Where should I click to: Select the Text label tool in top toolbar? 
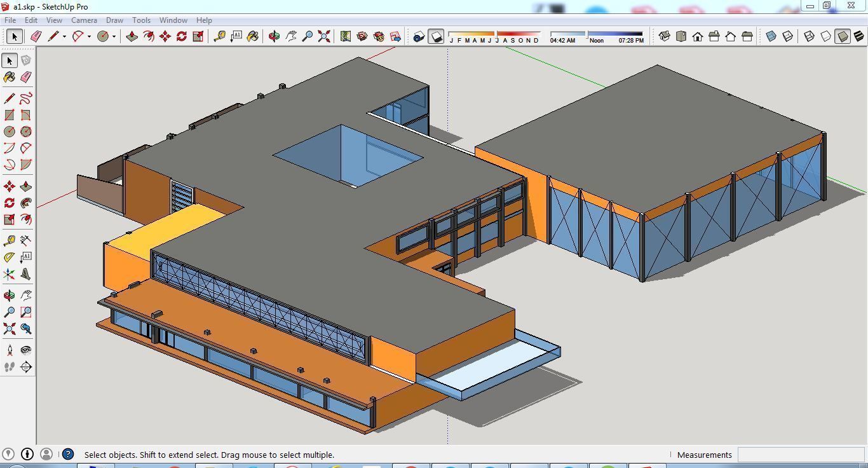coord(236,36)
